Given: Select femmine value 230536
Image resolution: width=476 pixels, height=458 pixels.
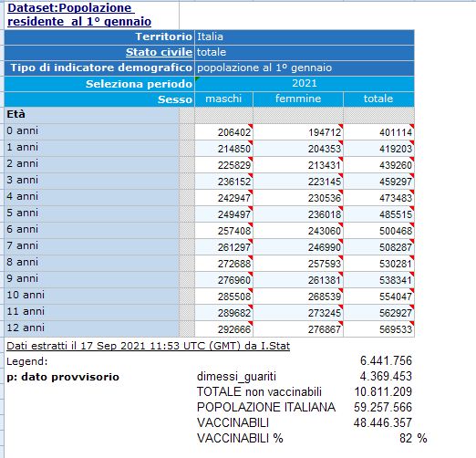Looking at the screenshot, I should (298, 198).
